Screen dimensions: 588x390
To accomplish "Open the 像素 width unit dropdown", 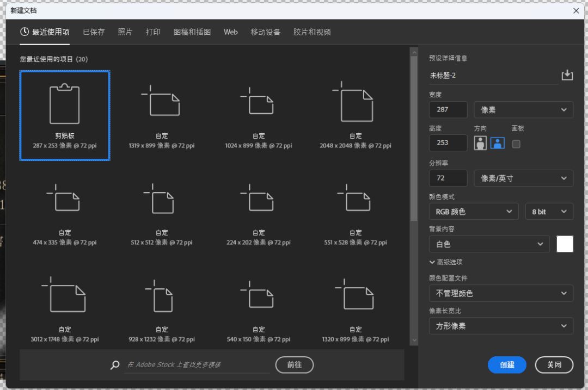I will point(523,110).
